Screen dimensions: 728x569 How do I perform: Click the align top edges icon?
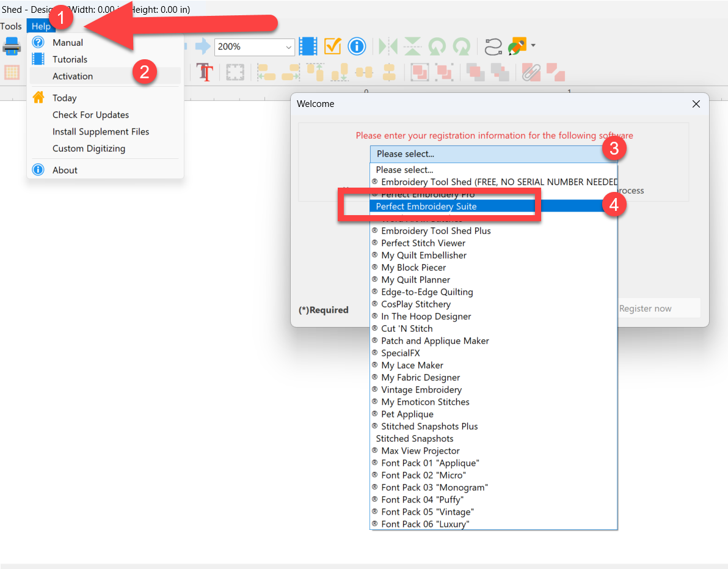(x=315, y=73)
